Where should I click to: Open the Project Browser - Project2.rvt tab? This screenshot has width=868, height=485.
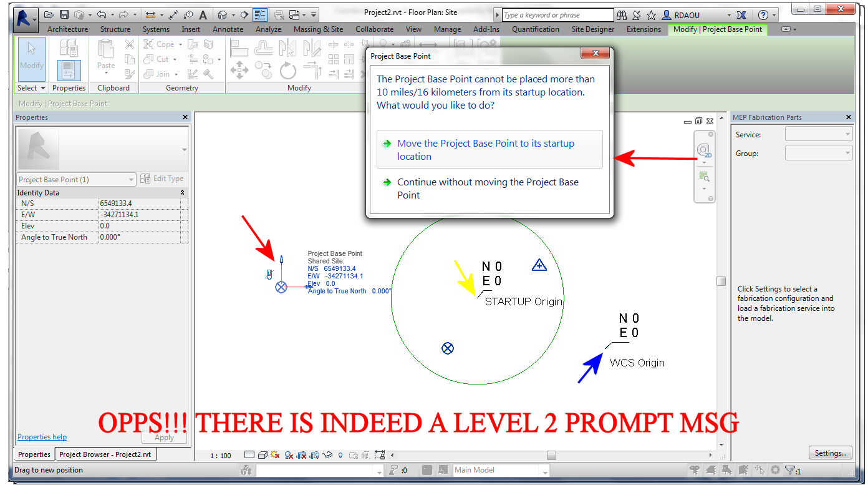pos(105,455)
